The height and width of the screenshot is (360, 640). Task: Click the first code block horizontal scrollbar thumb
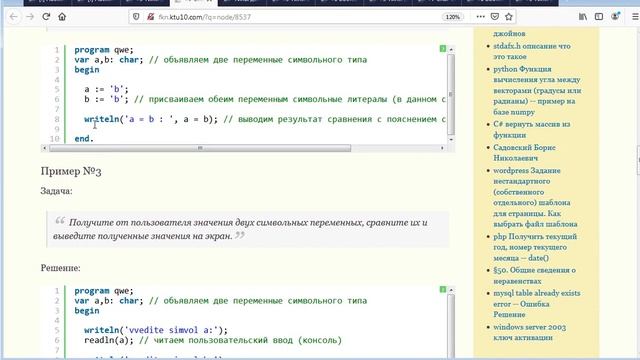click(200, 148)
